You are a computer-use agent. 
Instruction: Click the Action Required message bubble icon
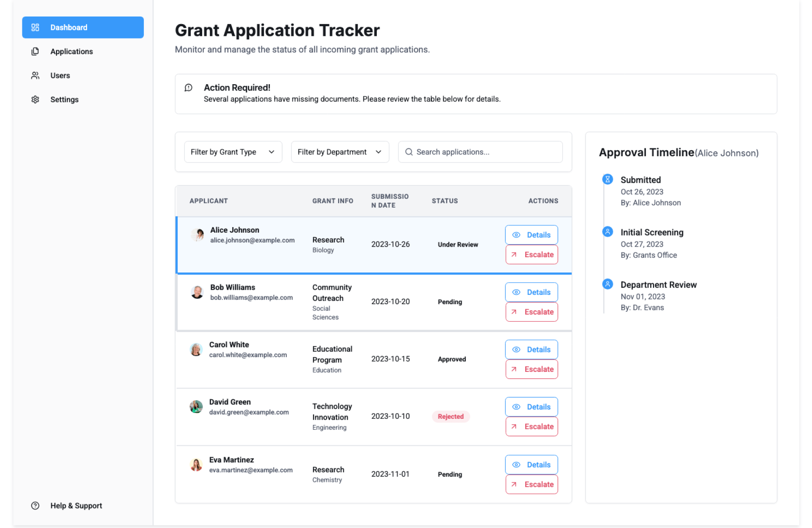189,88
